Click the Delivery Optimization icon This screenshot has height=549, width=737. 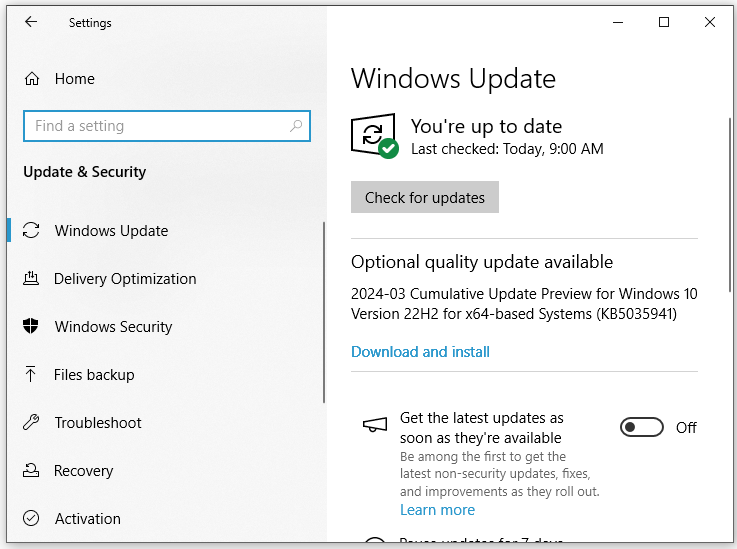click(x=32, y=279)
